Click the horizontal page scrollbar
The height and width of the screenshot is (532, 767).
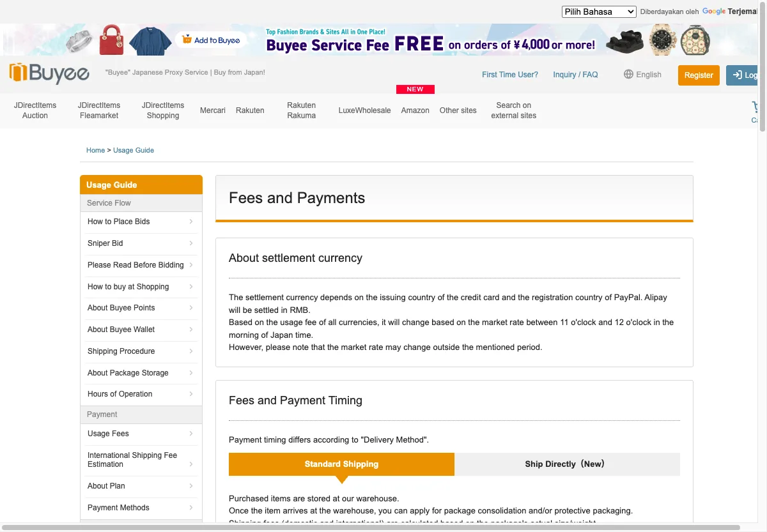[x=371, y=528]
